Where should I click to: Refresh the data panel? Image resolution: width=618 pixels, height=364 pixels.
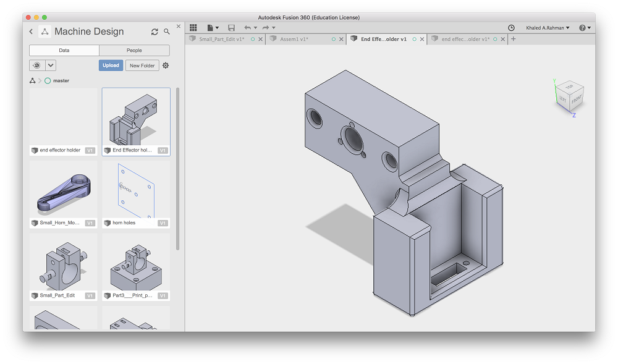point(154,32)
